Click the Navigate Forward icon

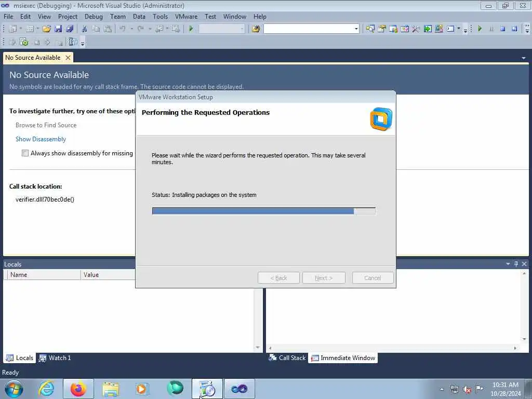pyautogui.click(x=176, y=29)
